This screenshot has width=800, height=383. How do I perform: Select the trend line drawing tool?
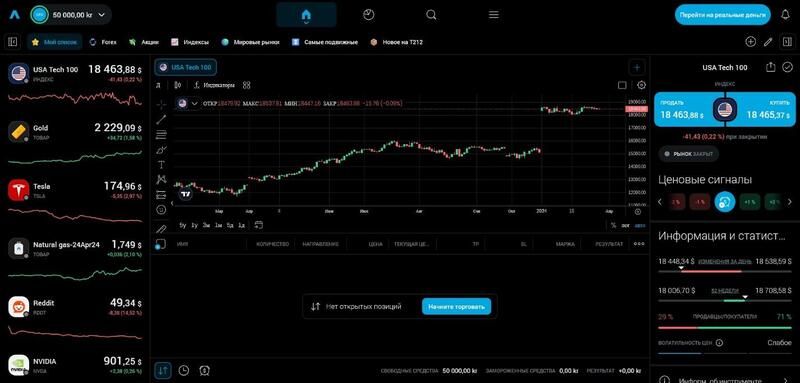point(161,120)
